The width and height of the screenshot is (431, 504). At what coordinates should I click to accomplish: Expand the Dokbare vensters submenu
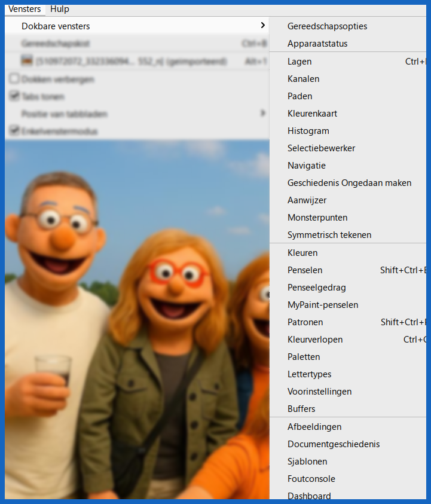click(137, 26)
